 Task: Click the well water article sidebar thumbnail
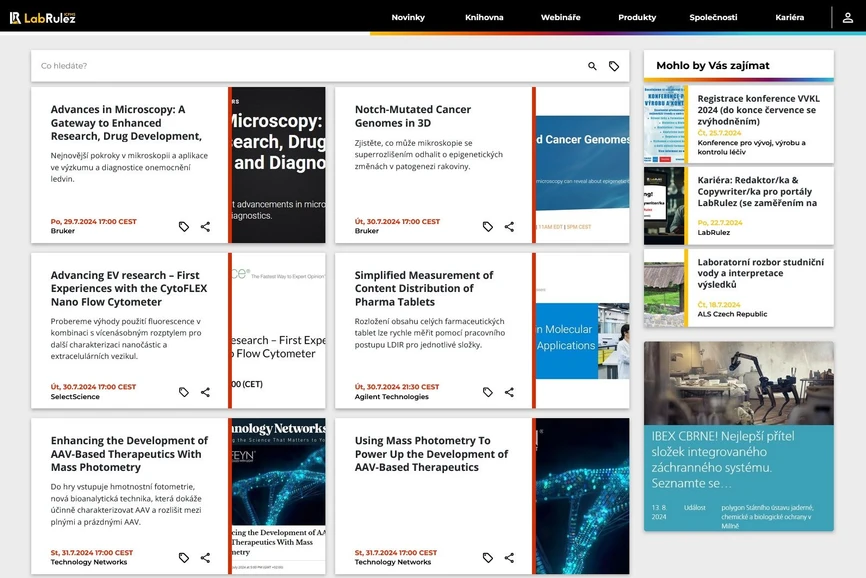664,288
